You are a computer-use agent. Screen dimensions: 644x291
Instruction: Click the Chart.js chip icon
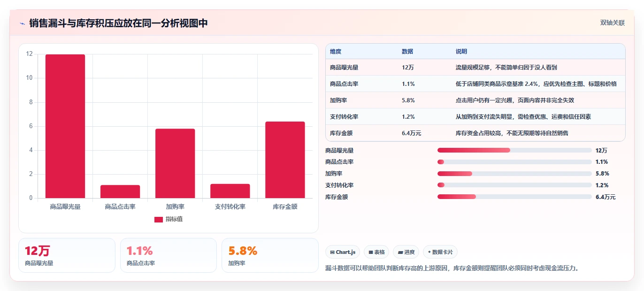point(332,252)
